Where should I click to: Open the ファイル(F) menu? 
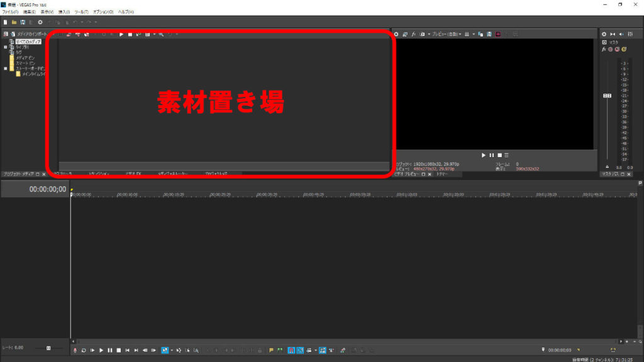[10, 12]
